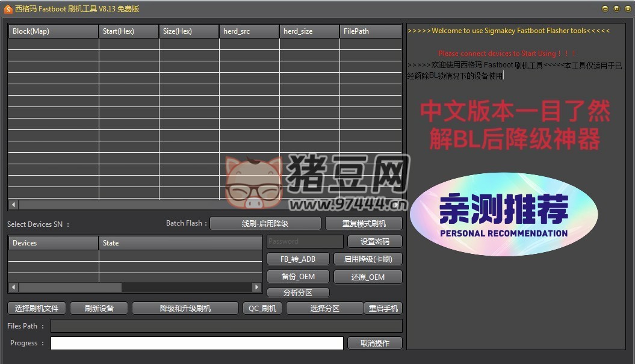
Task: Close the Fastboot flasher window
Action: (x=628, y=8)
